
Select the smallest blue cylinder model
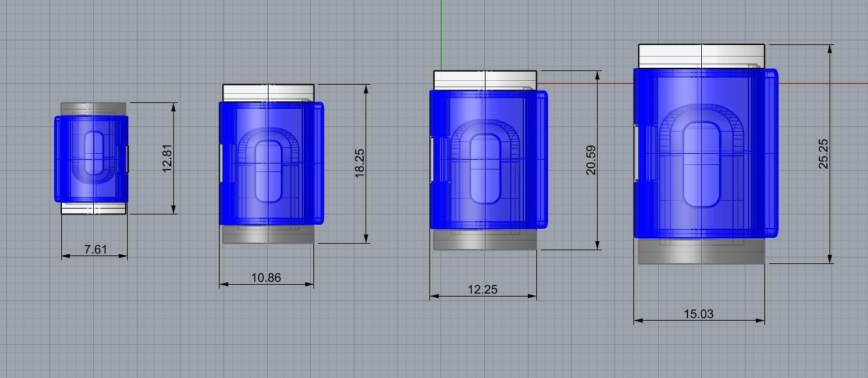click(x=91, y=158)
